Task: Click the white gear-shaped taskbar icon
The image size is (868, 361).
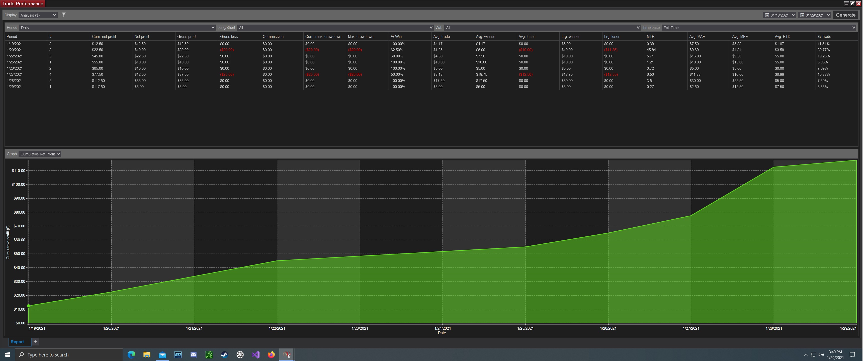Action: 240,354
